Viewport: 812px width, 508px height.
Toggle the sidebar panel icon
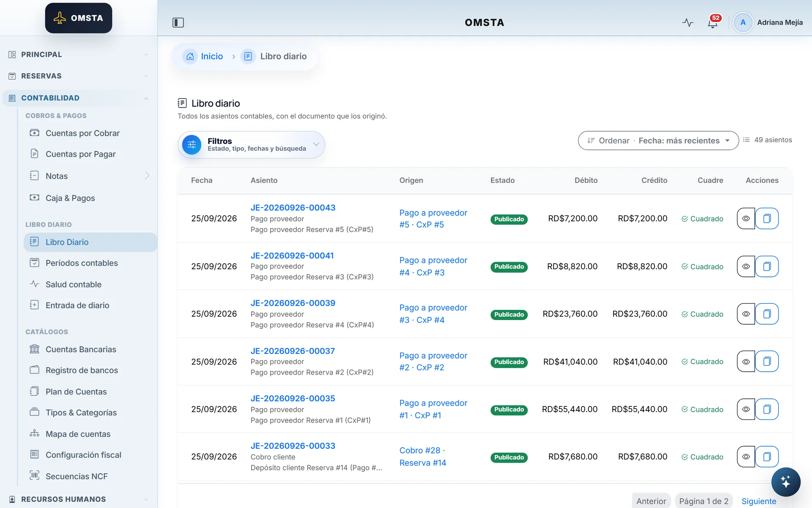tap(178, 22)
